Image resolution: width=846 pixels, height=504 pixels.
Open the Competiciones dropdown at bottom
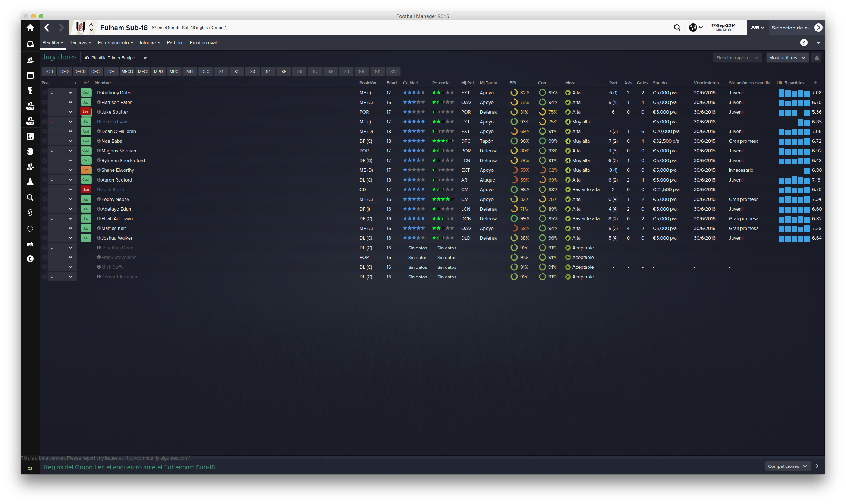click(787, 466)
